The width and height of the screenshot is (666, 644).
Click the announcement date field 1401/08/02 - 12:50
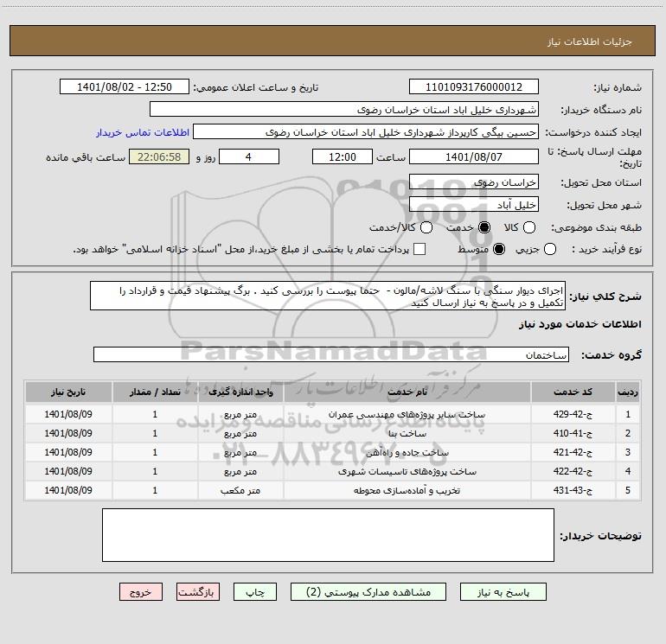tap(125, 87)
